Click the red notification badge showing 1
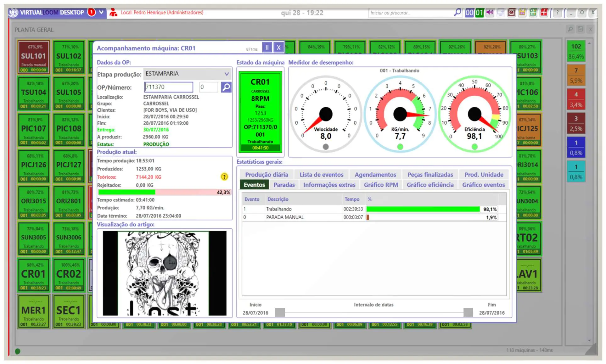The width and height of the screenshot is (606, 364). tap(92, 12)
